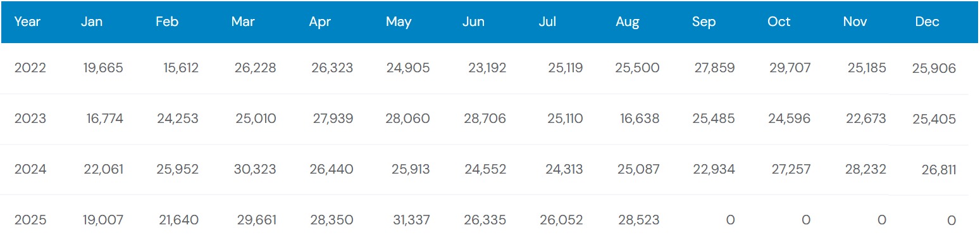Click the 16,638 cell for August 2023
This screenshot has width=980, height=244.
[x=637, y=119]
